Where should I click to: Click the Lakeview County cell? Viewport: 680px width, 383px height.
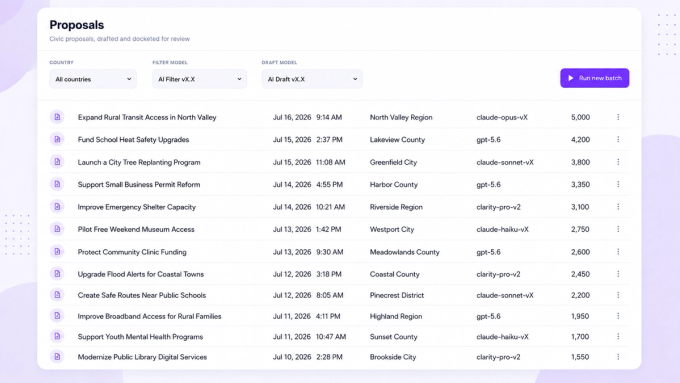click(397, 140)
